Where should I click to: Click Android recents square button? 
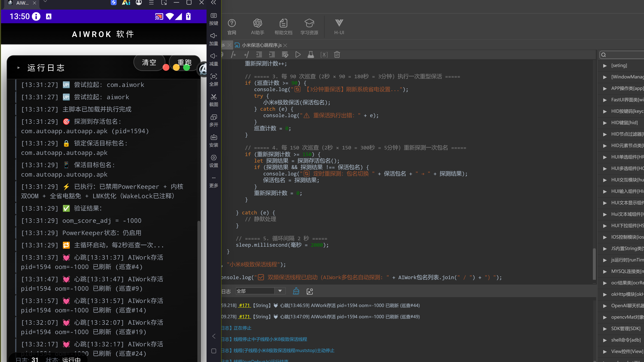(214, 351)
